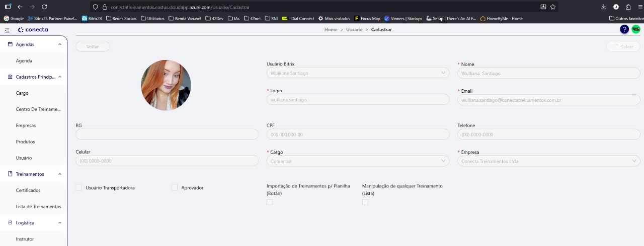
Task: Open the Empresa dropdown
Action: tap(548, 161)
